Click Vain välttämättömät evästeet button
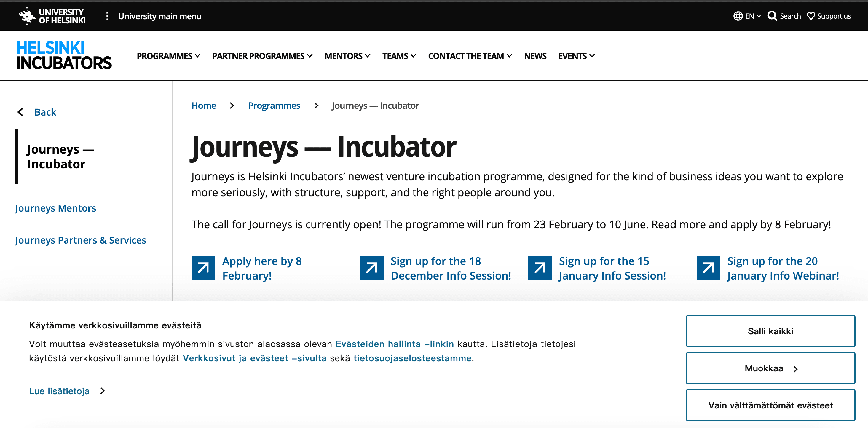This screenshot has height=428, width=868. tap(771, 405)
